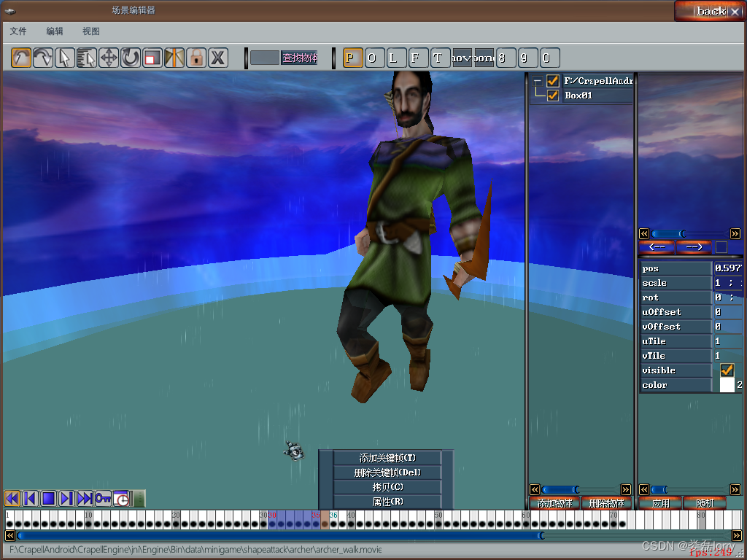The width and height of the screenshot is (747, 560).
Task: Click scroll-right arrow above 删除物体 button
Action: (625, 489)
